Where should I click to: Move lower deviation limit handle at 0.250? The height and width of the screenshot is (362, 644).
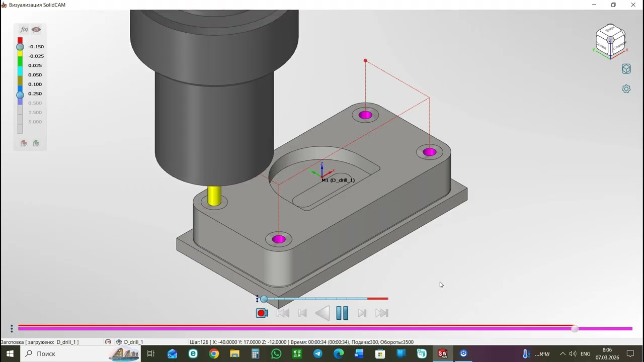click(20, 95)
